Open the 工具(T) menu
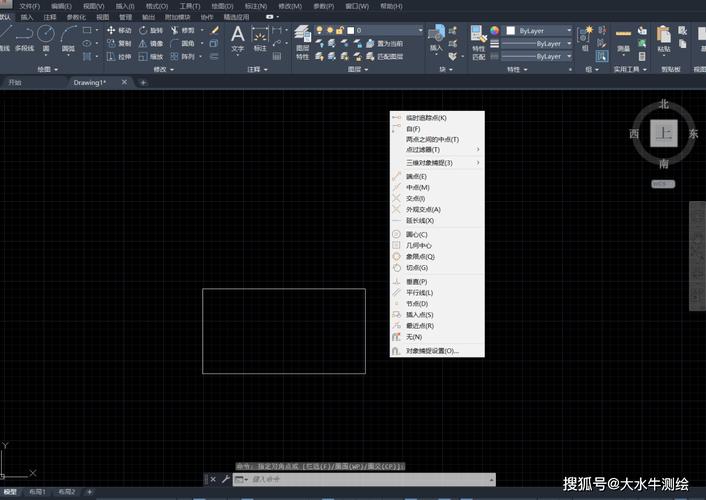This screenshot has width=706, height=500. click(190, 6)
